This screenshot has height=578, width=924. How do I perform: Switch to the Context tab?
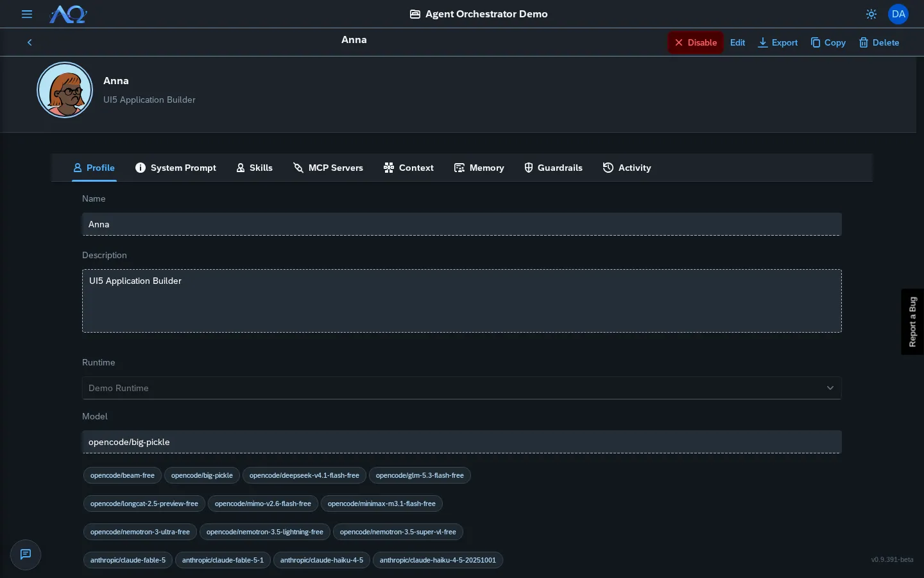pos(409,168)
